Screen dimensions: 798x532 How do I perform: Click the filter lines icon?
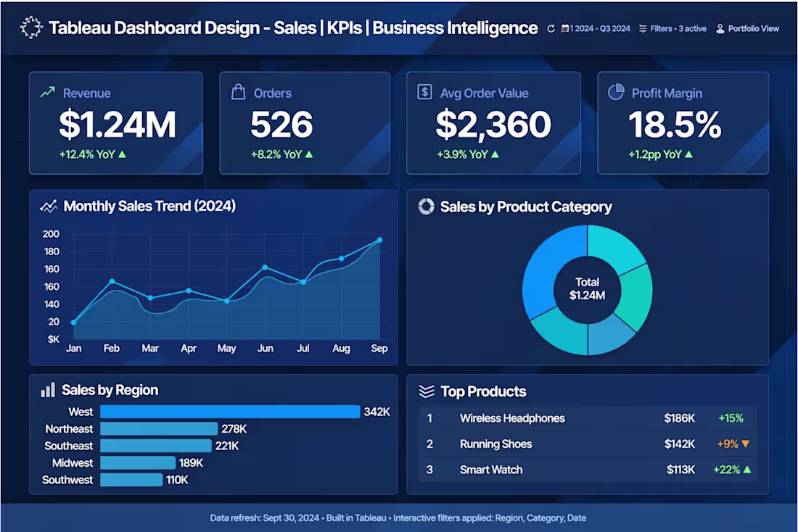pos(643,29)
